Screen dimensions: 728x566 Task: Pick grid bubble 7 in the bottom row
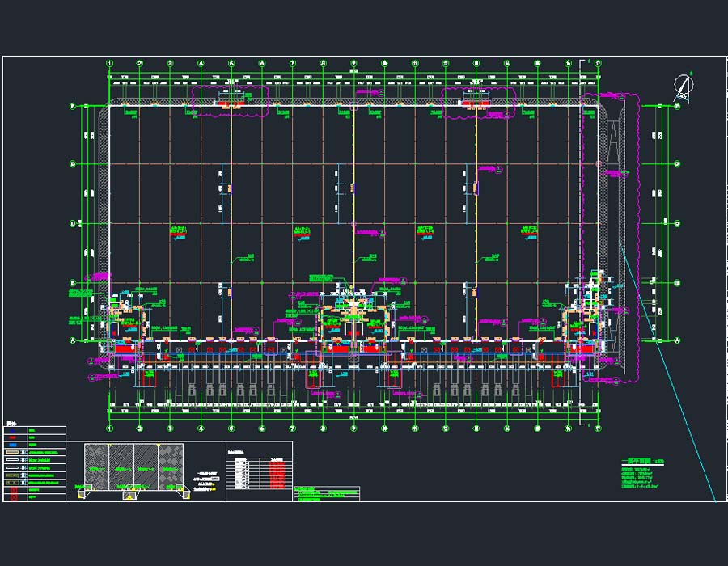pos(293,429)
